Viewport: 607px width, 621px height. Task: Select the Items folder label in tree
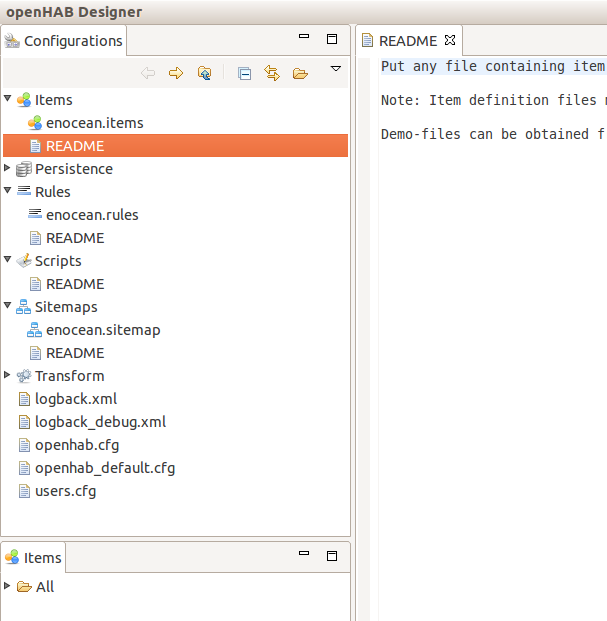point(53,100)
